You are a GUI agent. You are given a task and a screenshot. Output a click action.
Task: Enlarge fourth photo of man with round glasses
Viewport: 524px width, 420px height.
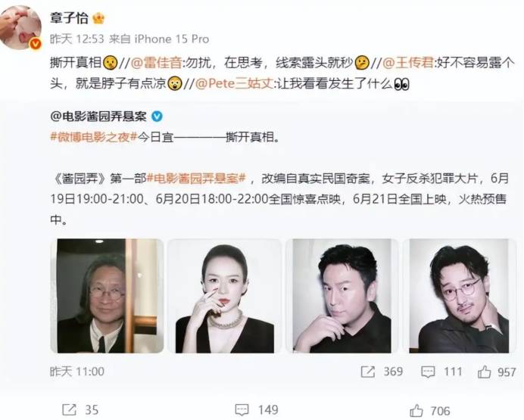(x=459, y=296)
